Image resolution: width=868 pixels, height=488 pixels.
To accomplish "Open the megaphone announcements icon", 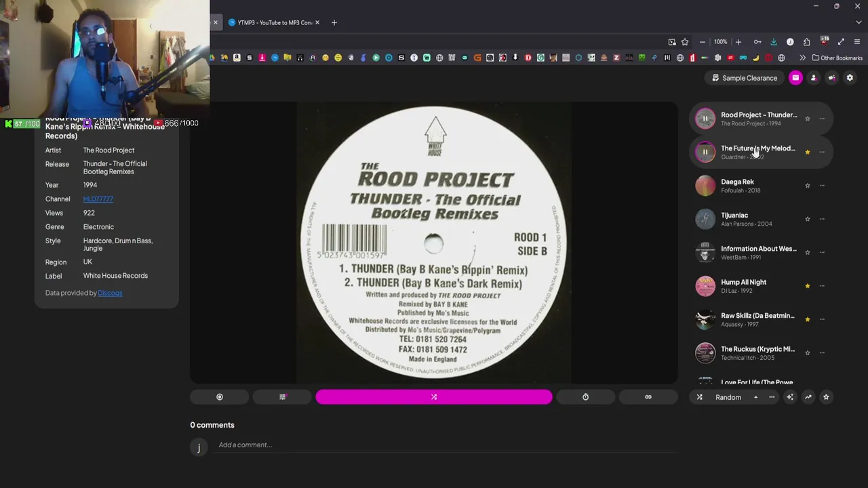I will 831,78.
